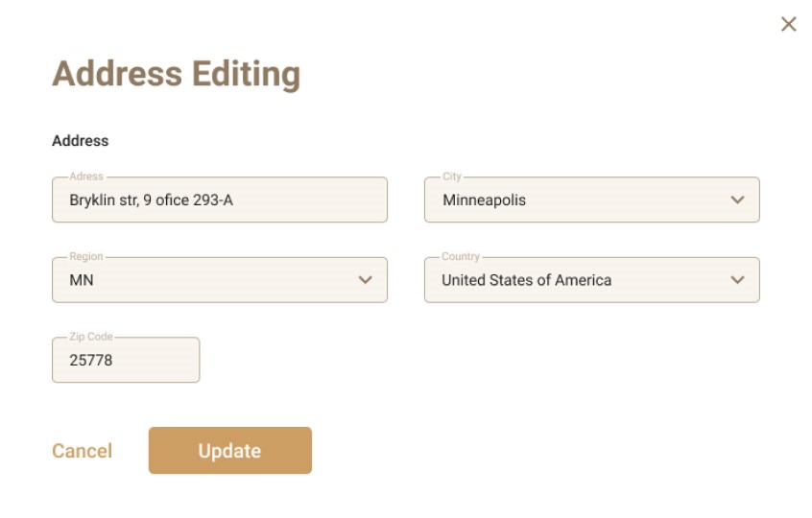Click the "Address Editing" heading
The width and height of the screenshot is (812, 518).
point(176,74)
